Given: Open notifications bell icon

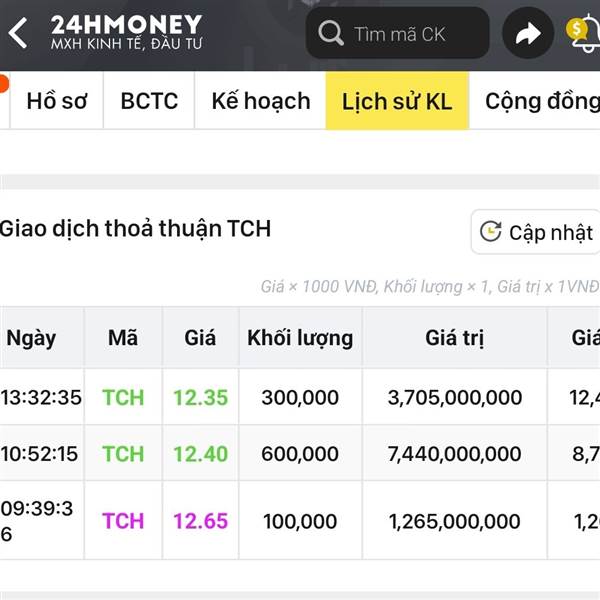Looking at the screenshot, I should click(x=581, y=32).
